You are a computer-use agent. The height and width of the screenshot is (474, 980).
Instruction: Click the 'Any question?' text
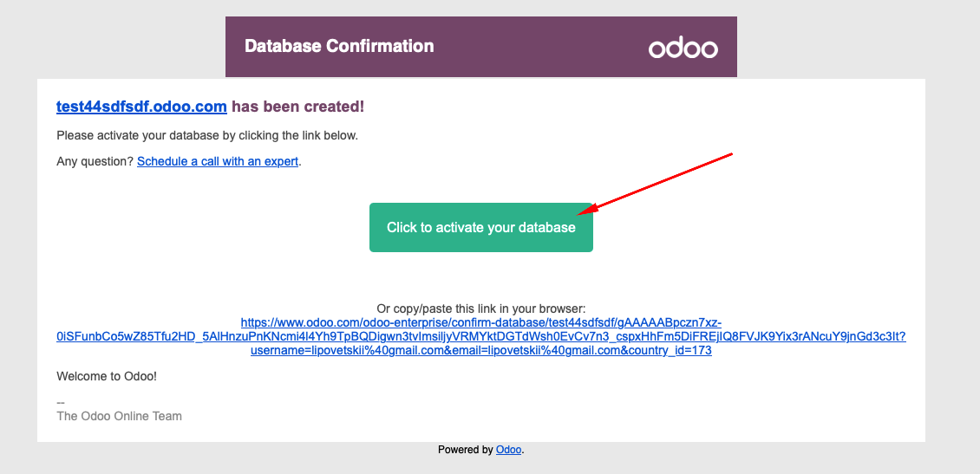click(95, 161)
